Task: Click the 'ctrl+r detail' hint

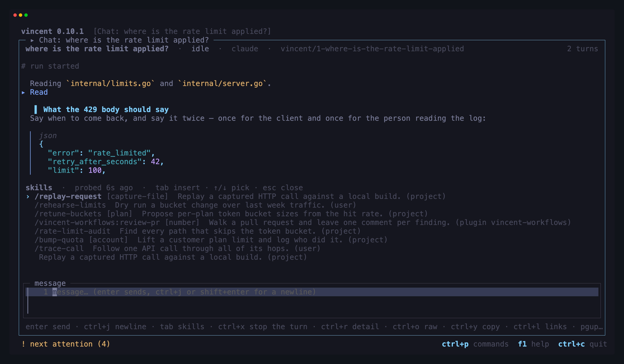Action: [350, 327]
